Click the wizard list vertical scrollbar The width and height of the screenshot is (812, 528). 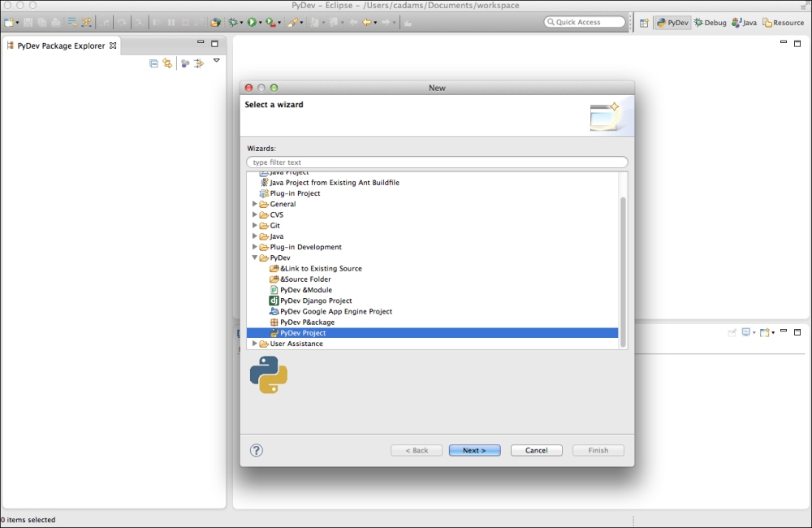coord(623,271)
